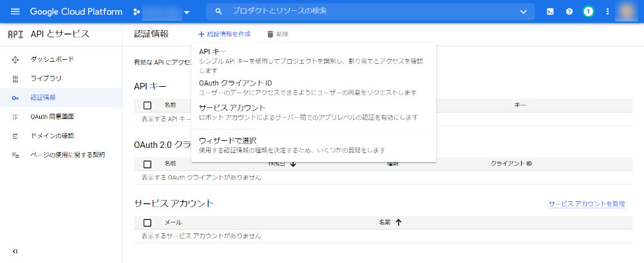
Task: Click 認証情報を作成 button
Action: [x=224, y=34]
